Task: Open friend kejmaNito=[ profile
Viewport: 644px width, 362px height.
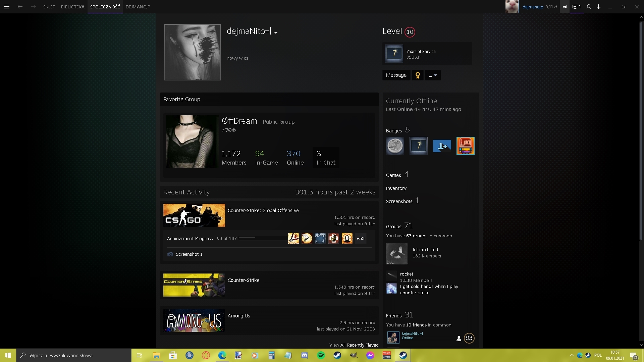Action: coord(412,334)
